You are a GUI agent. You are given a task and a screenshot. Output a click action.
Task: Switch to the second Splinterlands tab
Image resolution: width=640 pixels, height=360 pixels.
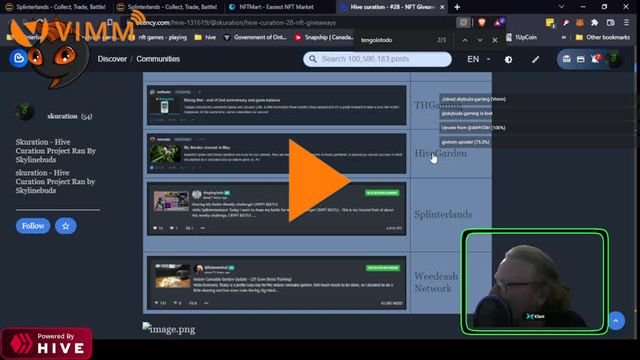click(167, 7)
